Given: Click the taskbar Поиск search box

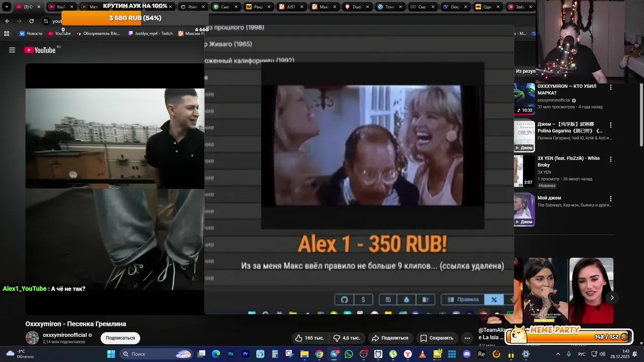Looking at the screenshot, I should (157, 354).
